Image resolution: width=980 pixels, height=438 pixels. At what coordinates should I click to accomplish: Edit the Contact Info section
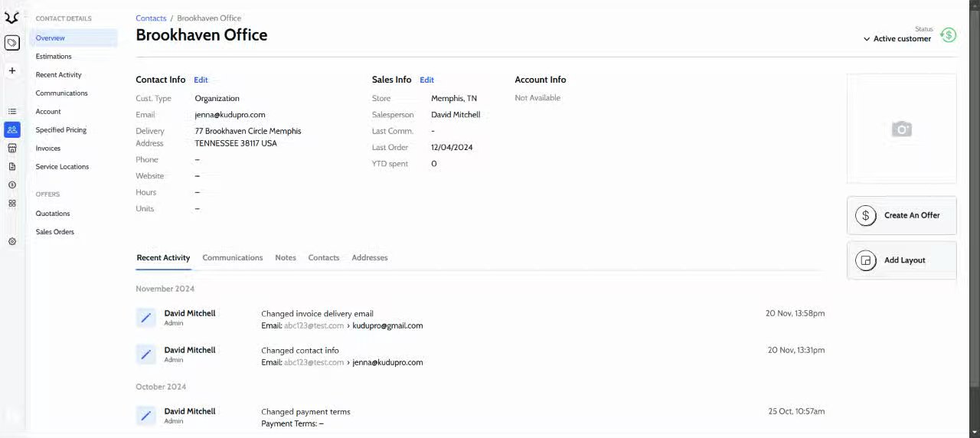(x=201, y=80)
